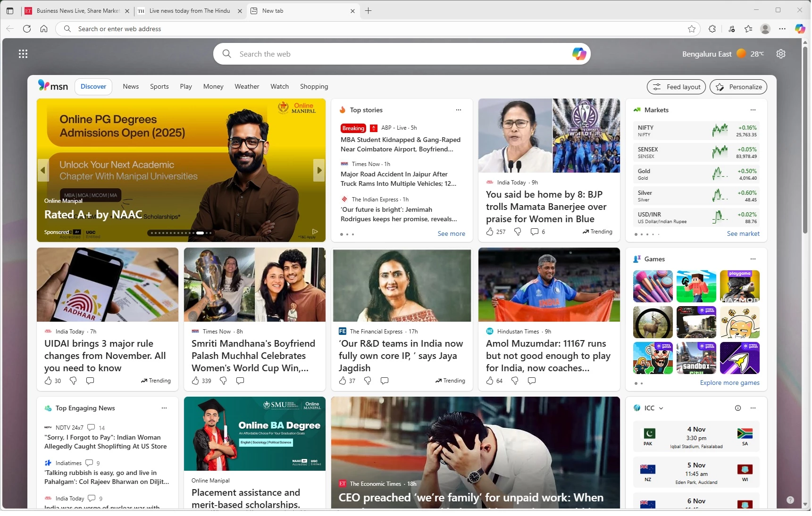Open the Money tab
The width and height of the screenshot is (812, 516).
213,86
